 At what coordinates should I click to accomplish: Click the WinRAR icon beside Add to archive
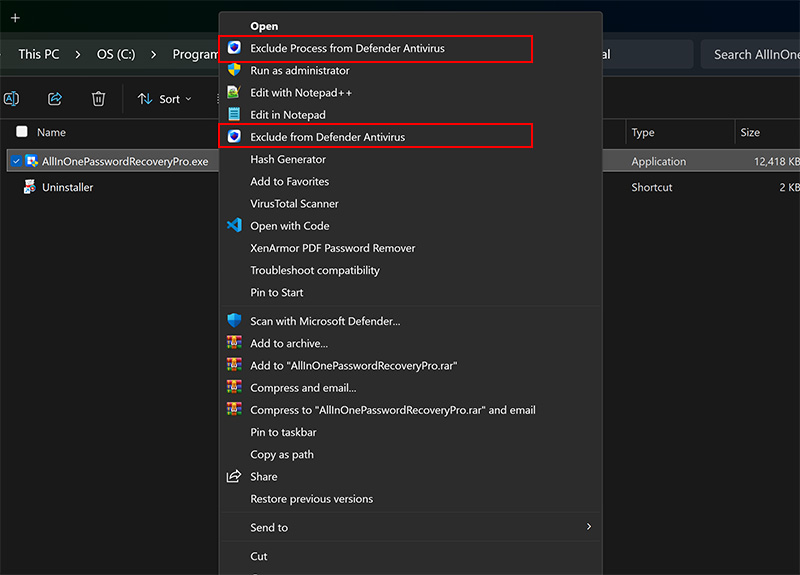[234, 343]
